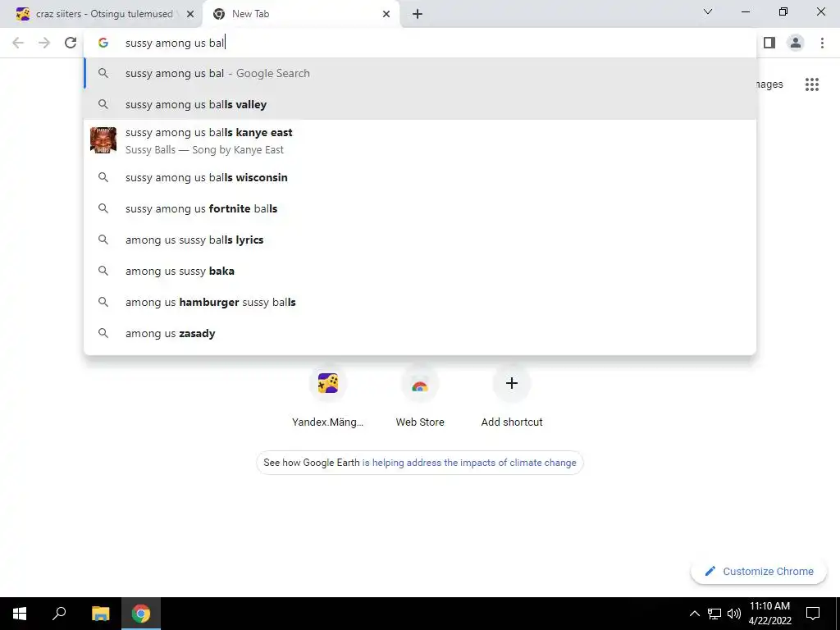The height and width of the screenshot is (630, 840).
Task: Open a new browser tab with plus button
Action: [418, 14]
